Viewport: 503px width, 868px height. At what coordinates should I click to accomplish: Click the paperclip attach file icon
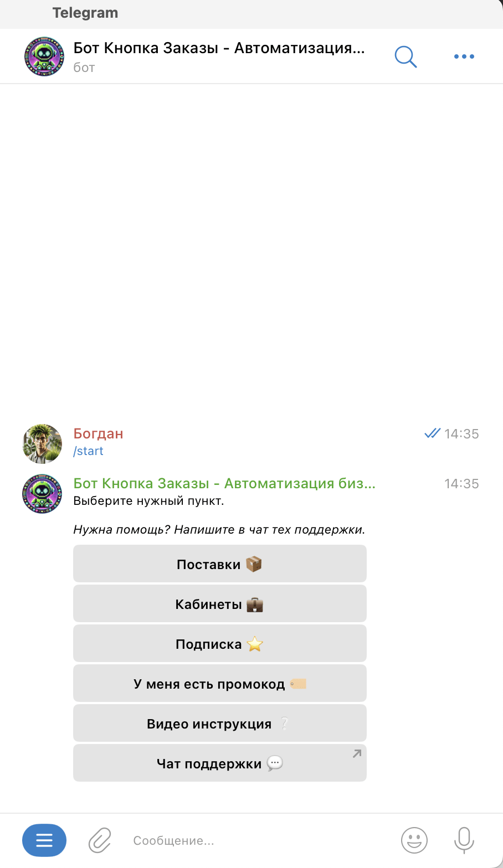[100, 840]
